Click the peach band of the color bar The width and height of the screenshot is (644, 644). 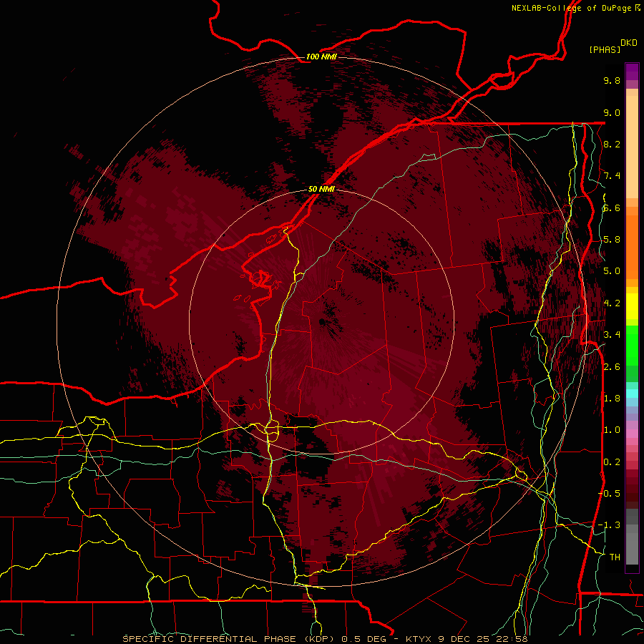click(x=632, y=144)
